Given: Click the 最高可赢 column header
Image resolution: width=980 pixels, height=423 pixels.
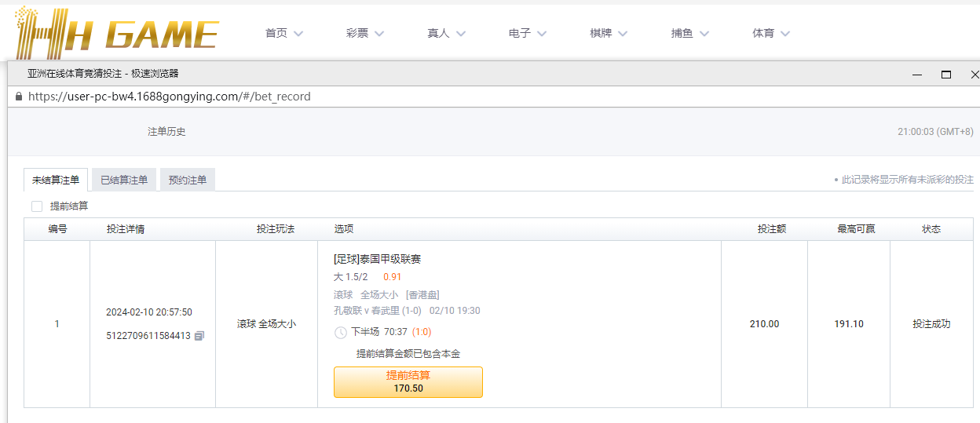Looking at the screenshot, I should tap(856, 229).
